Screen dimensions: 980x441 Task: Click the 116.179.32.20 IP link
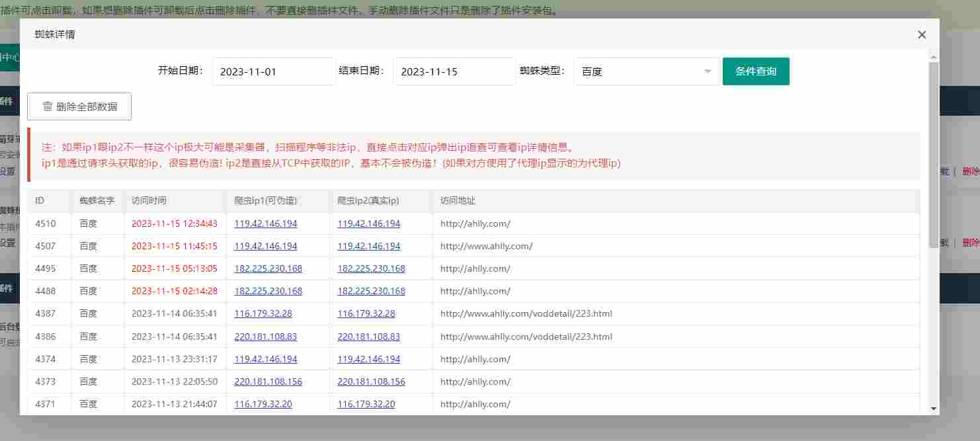click(x=263, y=404)
